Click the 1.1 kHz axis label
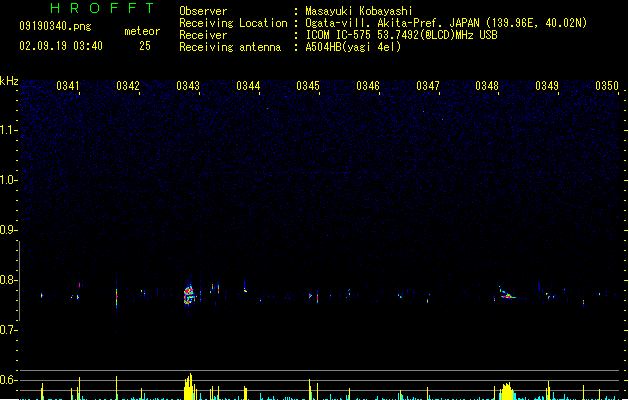The width and height of the screenshot is (629, 400). 8,130
